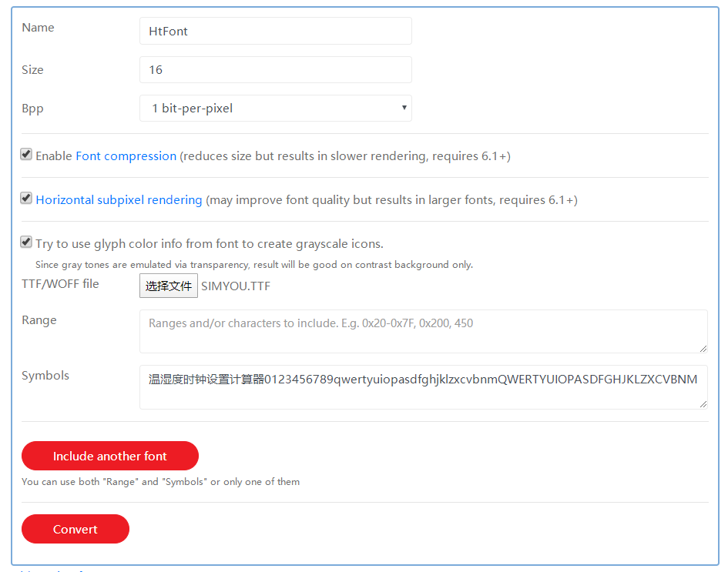This screenshot has width=728, height=572.
Task: Click the Name label
Action: (38, 28)
